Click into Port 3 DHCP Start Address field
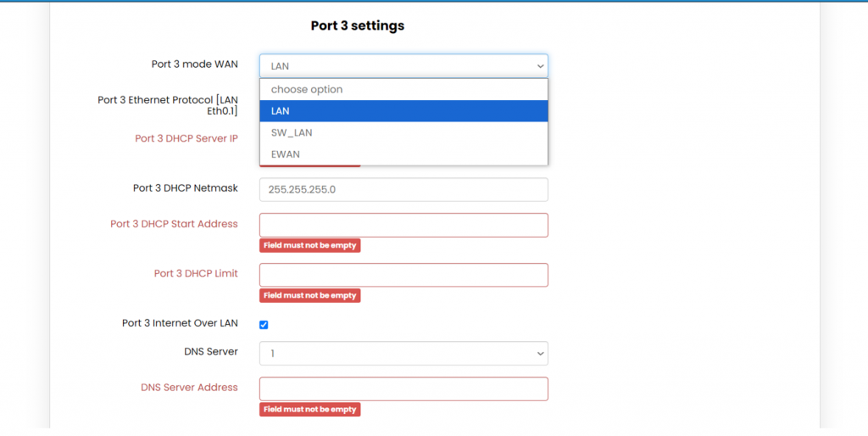This screenshot has width=868, height=436. (x=403, y=225)
